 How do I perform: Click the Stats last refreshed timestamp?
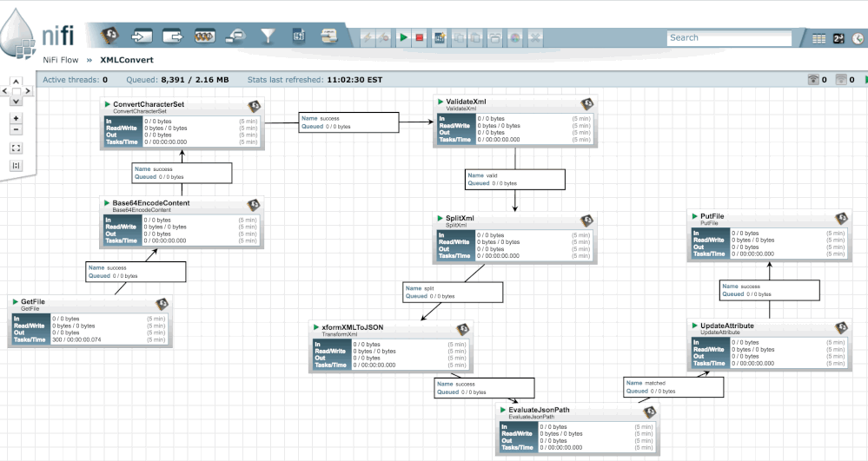pyautogui.click(x=315, y=80)
